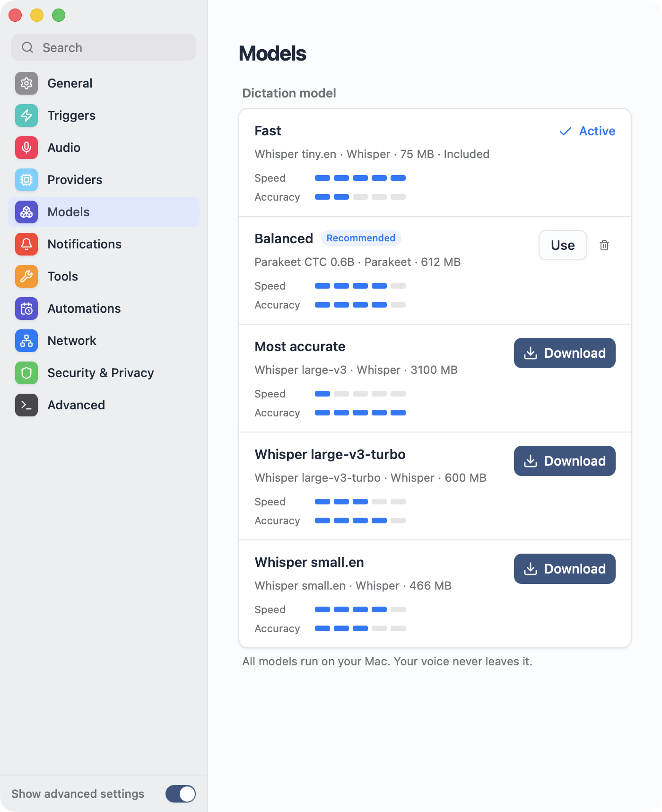Click the Notifications bell icon
The width and height of the screenshot is (662, 812).
click(x=26, y=244)
